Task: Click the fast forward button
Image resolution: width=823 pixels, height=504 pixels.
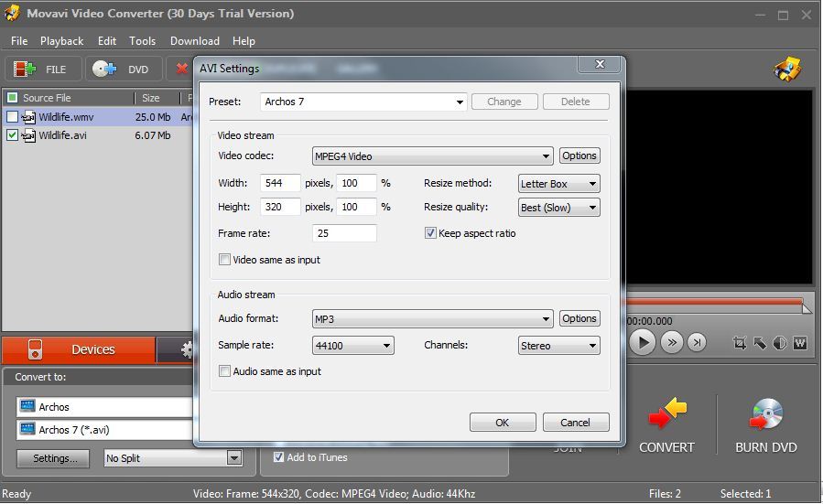Action: click(x=672, y=342)
